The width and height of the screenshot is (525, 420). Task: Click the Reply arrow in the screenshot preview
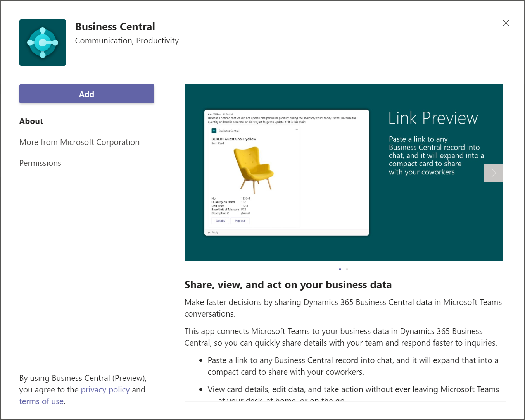[x=211, y=232]
